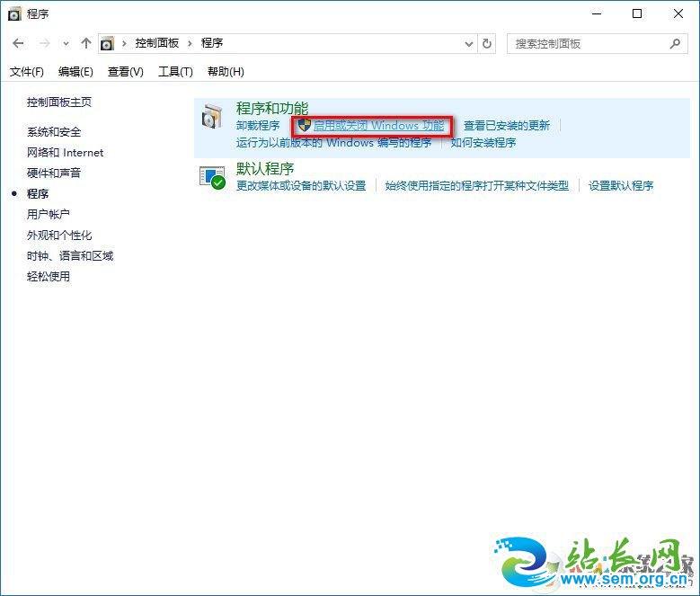This screenshot has height=596, width=700.
Task: Maximize the 程序 window
Action: [637, 13]
